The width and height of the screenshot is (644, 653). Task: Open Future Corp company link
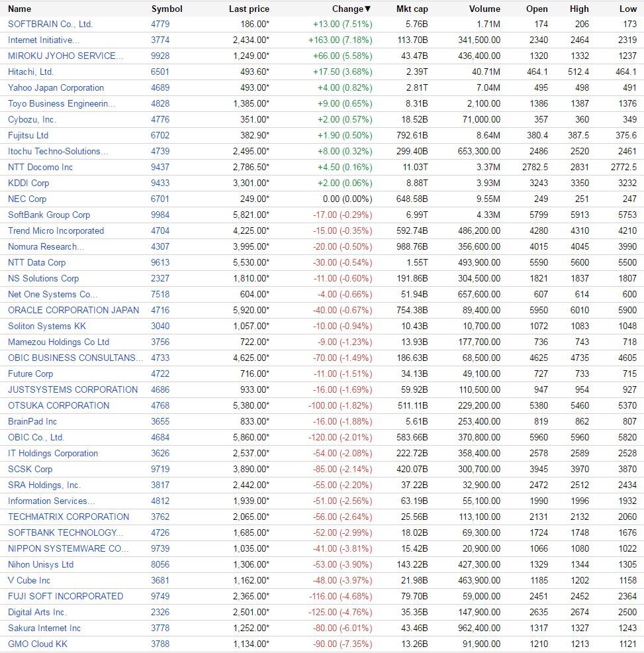point(30,374)
